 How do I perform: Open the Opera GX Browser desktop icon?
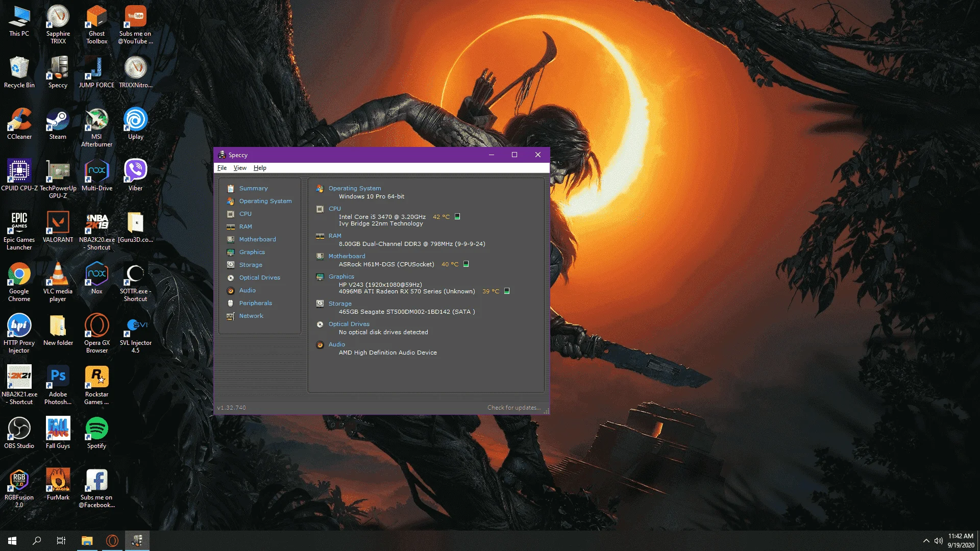(96, 334)
